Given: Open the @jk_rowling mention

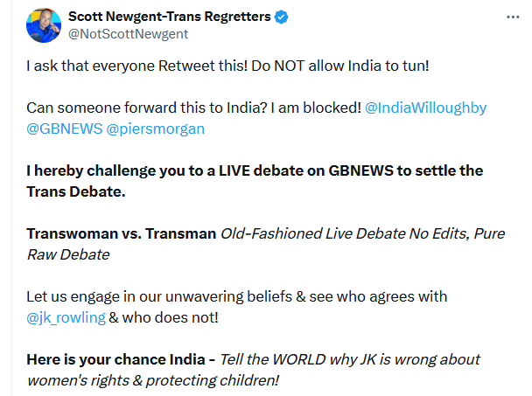Looking at the screenshot, I should [66, 316].
